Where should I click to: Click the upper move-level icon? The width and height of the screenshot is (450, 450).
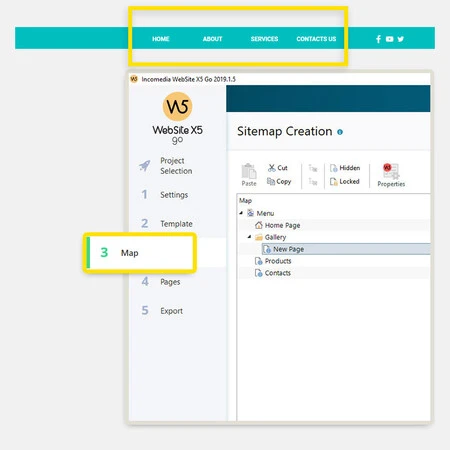coord(313,168)
